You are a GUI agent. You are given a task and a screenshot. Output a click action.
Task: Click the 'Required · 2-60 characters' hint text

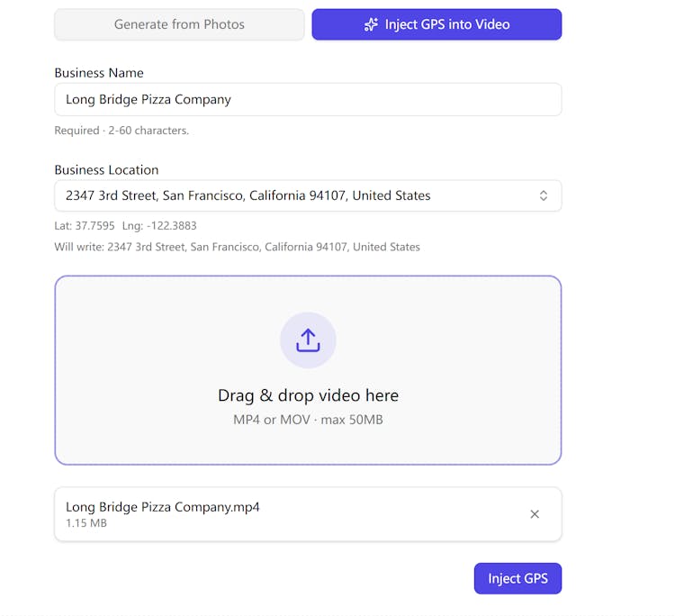[121, 131]
